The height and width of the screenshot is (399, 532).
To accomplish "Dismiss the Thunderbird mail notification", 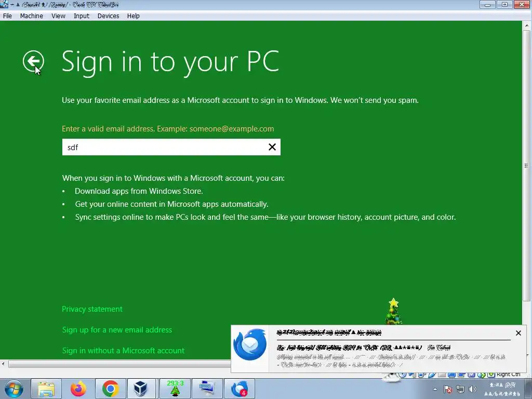I will [518, 333].
